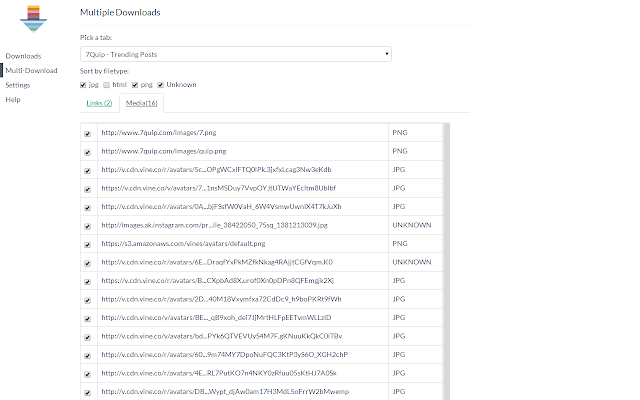Open Downloads in the sidebar
Viewport: 640px width, 400px height.
coord(23,56)
